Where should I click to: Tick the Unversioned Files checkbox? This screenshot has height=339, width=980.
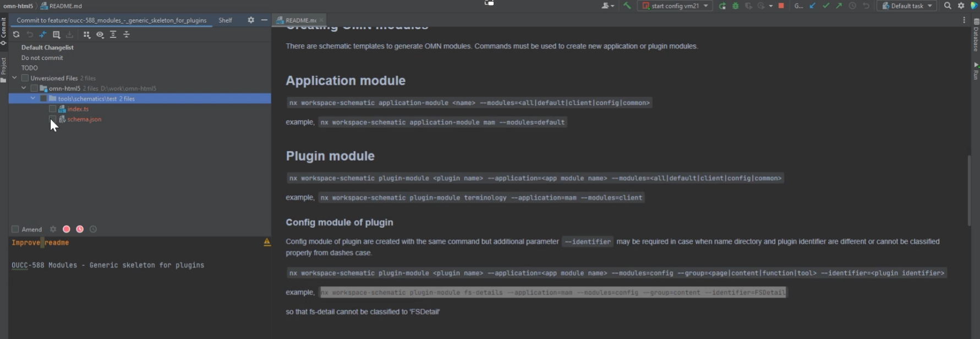coord(25,78)
